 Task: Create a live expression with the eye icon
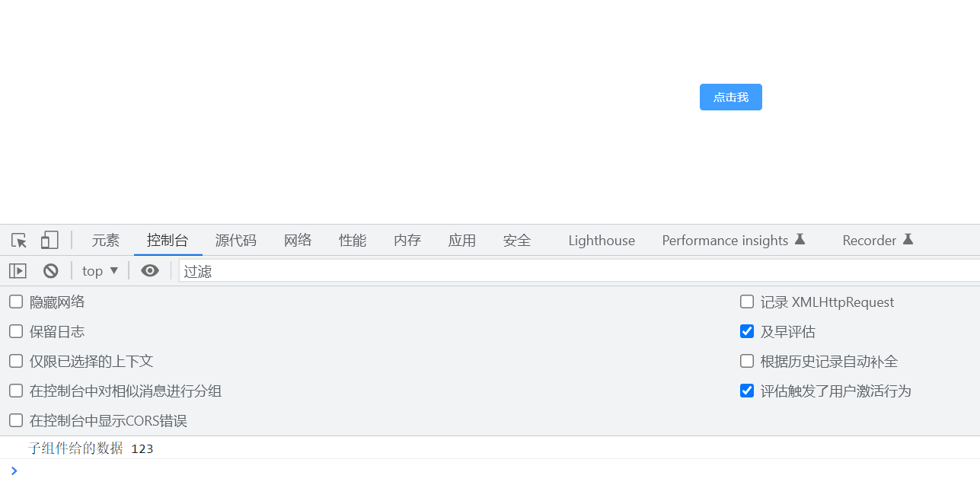(149, 270)
